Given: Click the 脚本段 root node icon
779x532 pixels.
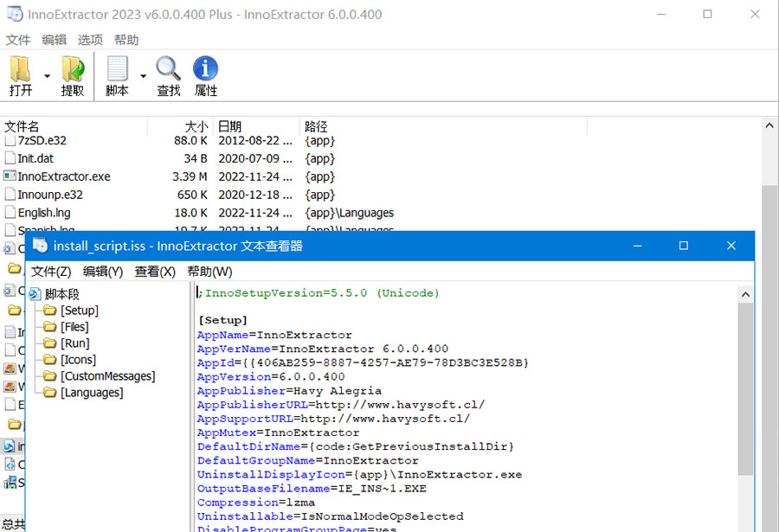Looking at the screenshot, I should 35,293.
